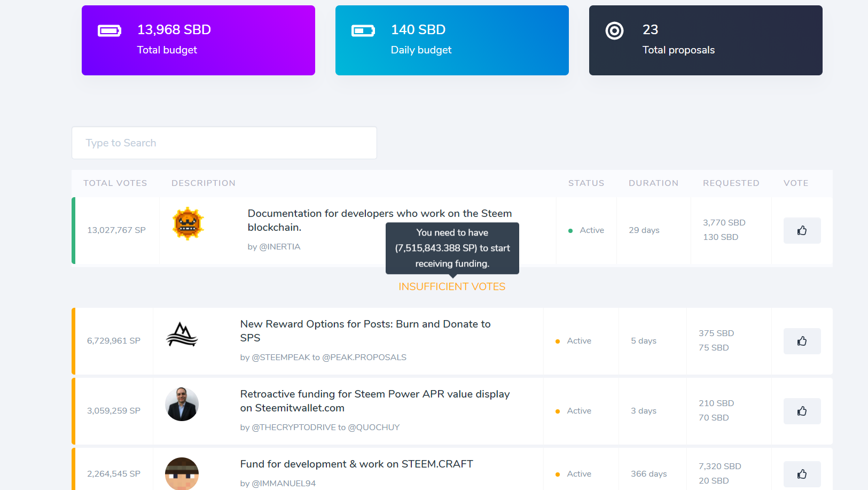The image size is (868, 490).
Task: Sort by the TOTAL VOTES column header
Action: 115,183
